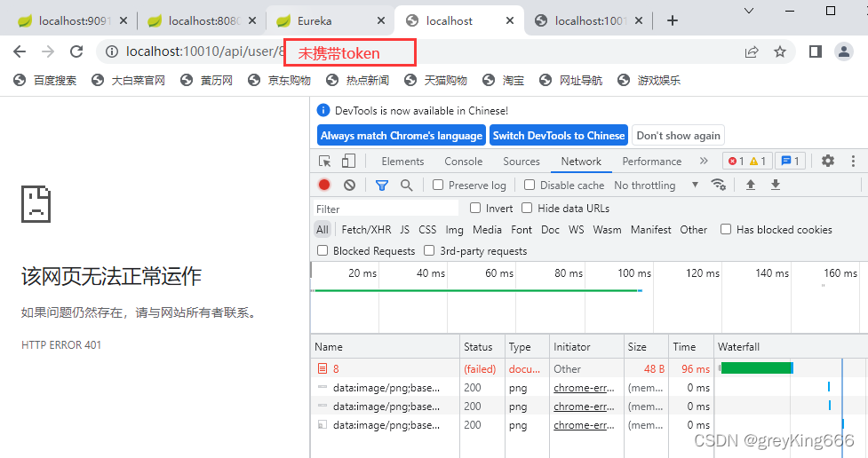The height and width of the screenshot is (458, 868).
Task: Open the 淘宝 bookmark
Action: (503, 80)
